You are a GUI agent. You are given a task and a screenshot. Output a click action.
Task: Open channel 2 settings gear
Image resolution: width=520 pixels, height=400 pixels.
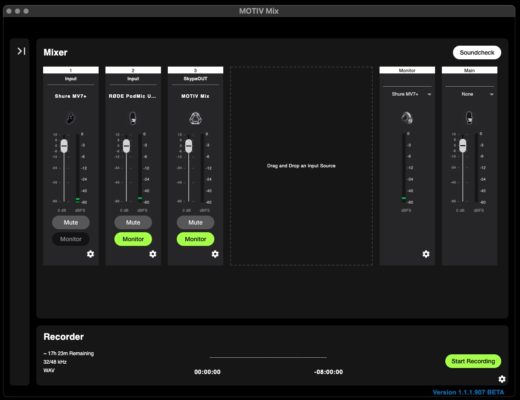153,254
